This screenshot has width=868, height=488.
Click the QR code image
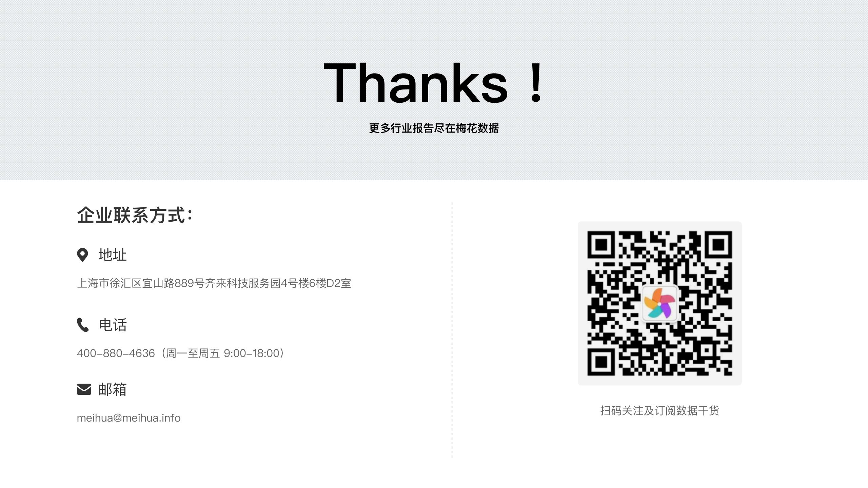tap(659, 303)
